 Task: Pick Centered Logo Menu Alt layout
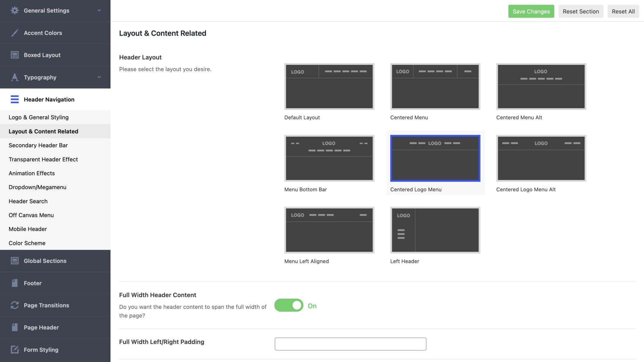541,158
